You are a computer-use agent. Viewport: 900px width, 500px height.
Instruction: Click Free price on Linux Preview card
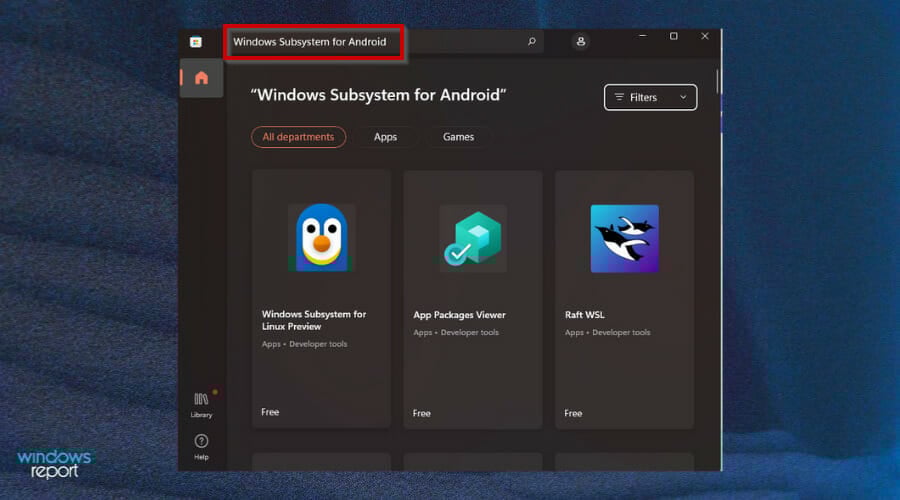click(x=270, y=412)
